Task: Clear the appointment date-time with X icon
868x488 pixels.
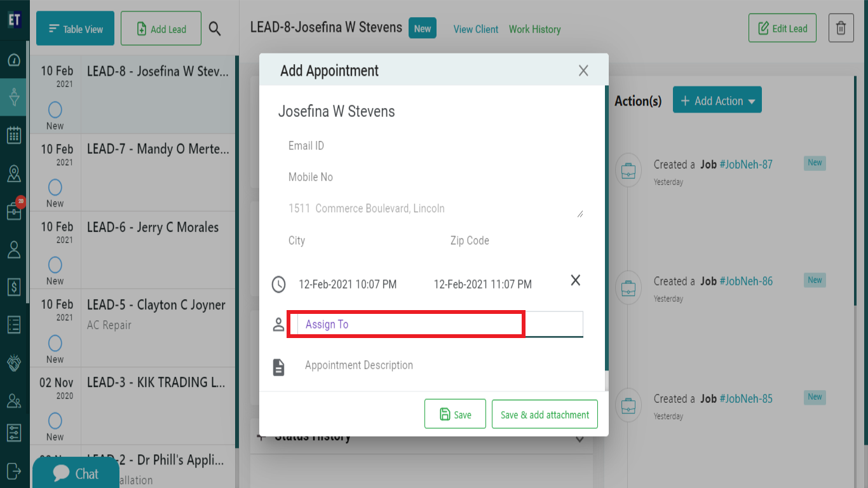Action: pos(576,280)
